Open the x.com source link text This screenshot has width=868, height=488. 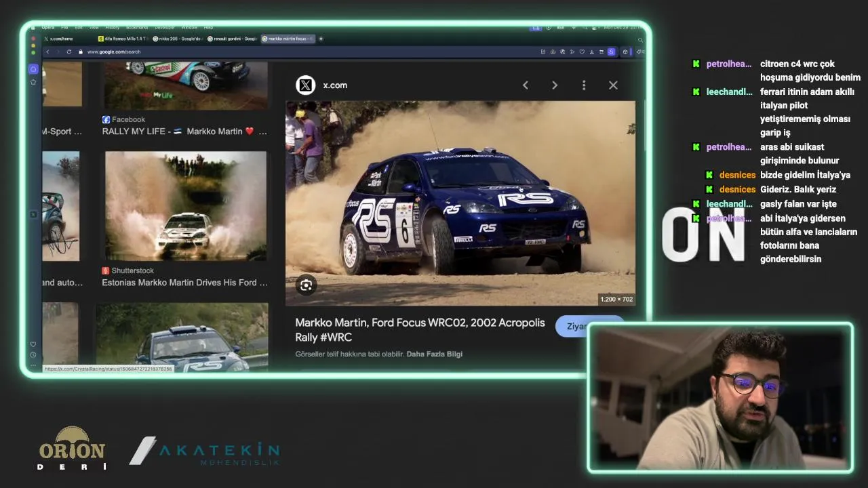(335, 85)
